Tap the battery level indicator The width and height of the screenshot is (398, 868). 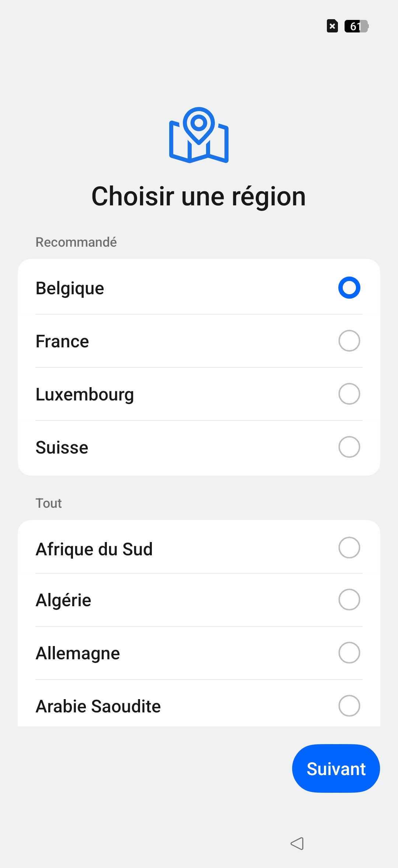[x=356, y=26]
